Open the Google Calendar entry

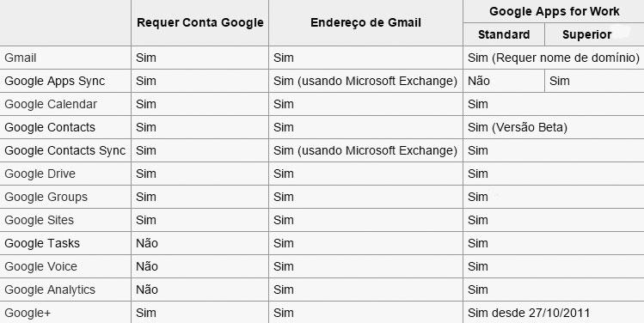51,104
